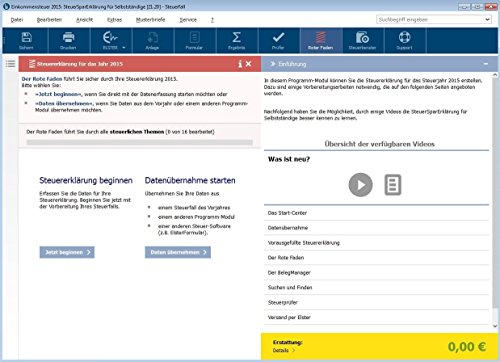Screen dimensions: 500x362
Task: Click the ELSTER toolbar icon
Action: (110, 37)
